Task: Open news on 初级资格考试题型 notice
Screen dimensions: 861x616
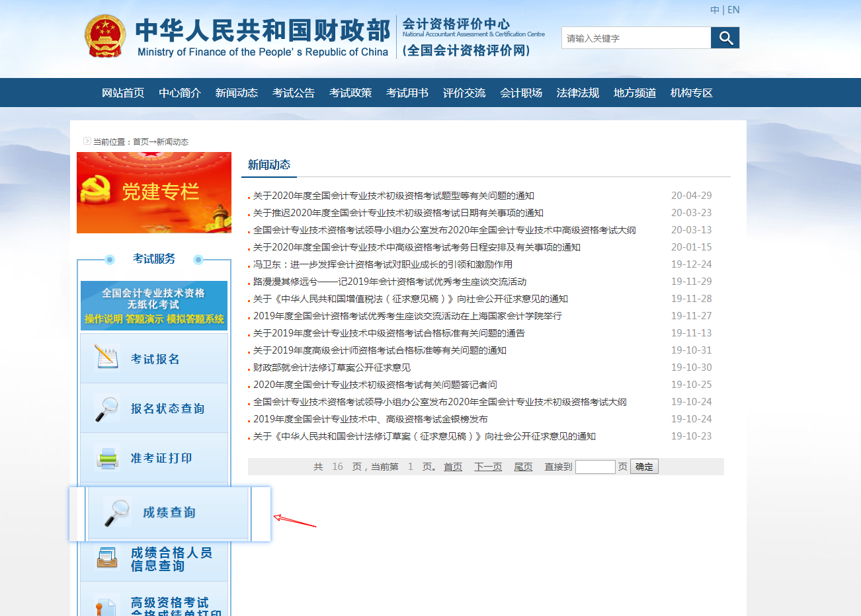Action: [393, 196]
